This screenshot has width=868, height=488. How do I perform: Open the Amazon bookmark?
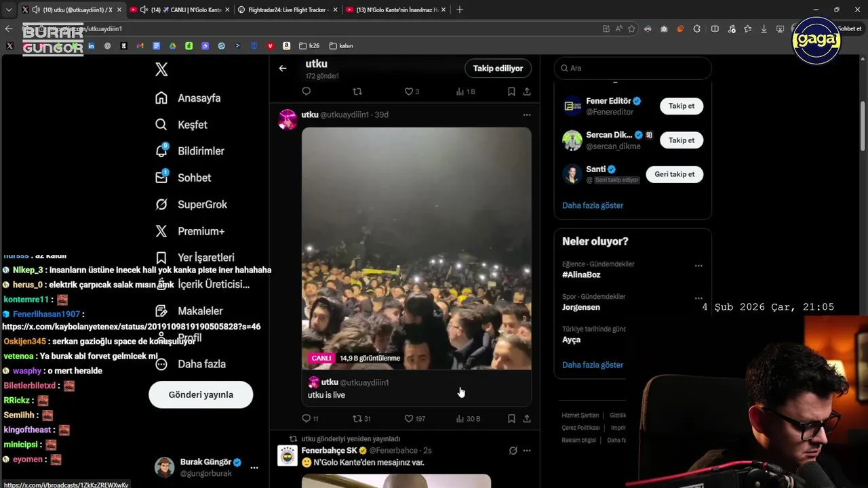point(287,46)
